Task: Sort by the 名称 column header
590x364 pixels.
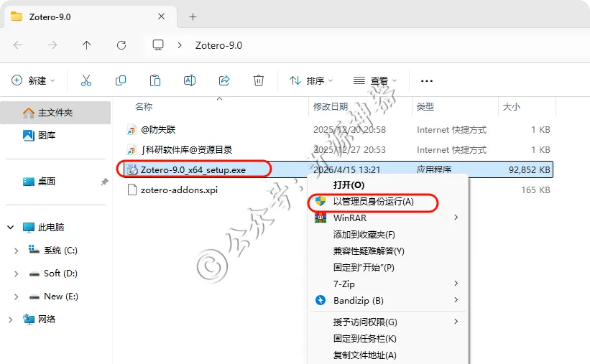Action: tap(144, 107)
